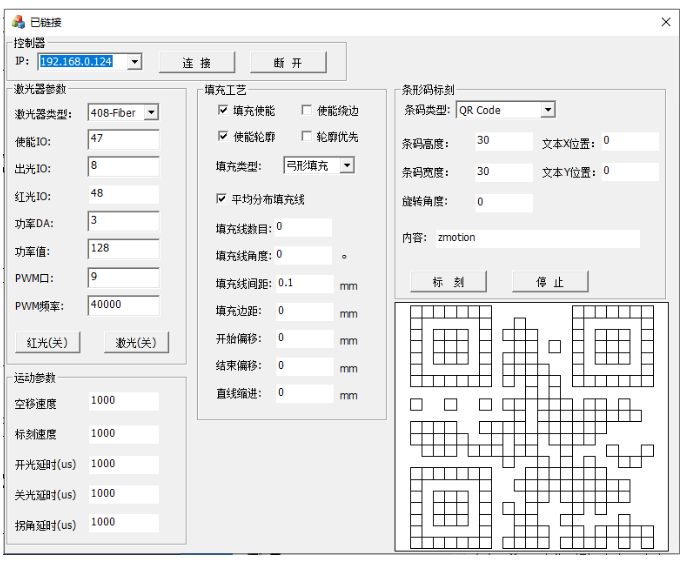The width and height of the screenshot is (688, 563).
Task: Click the 红光IO field showing 48
Action: pos(124,194)
